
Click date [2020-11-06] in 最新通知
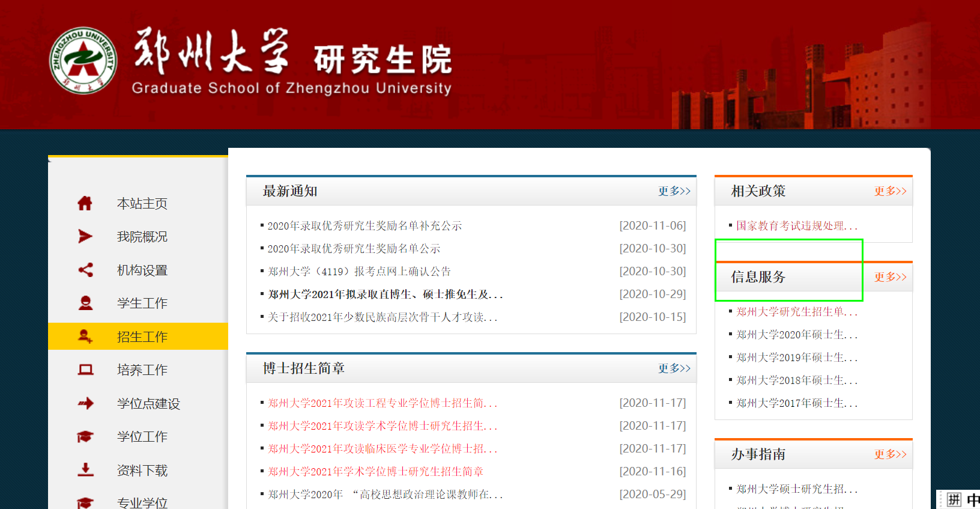(653, 226)
